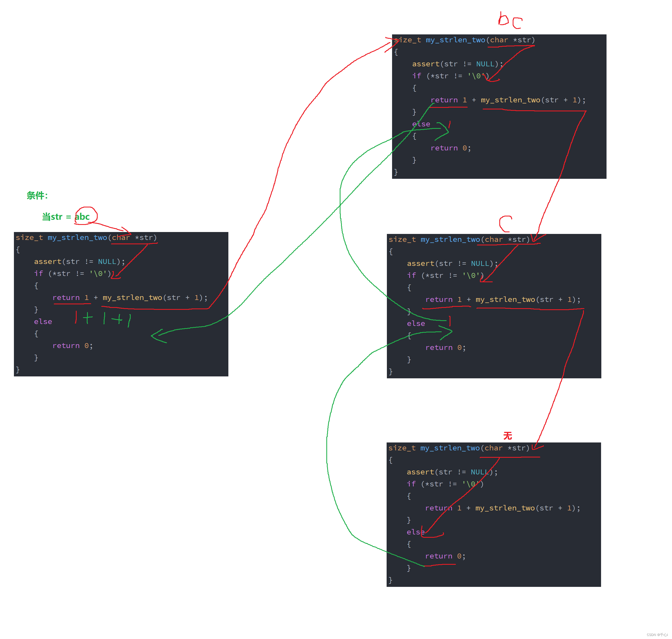The height and width of the screenshot is (639, 672).
Task: Click the green "条件:" label
Action: (37, 195)
